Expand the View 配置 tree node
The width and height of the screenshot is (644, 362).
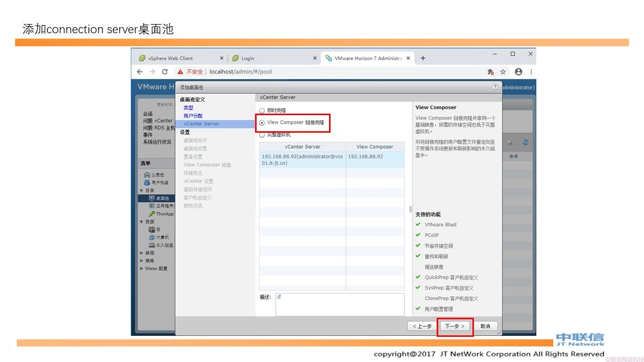pos(142,268)
